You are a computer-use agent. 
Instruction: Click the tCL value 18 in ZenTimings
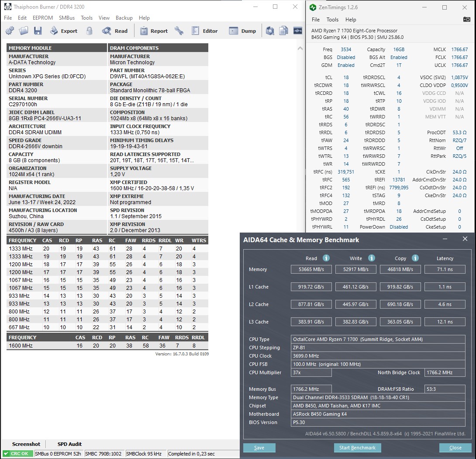coord(346,77)
